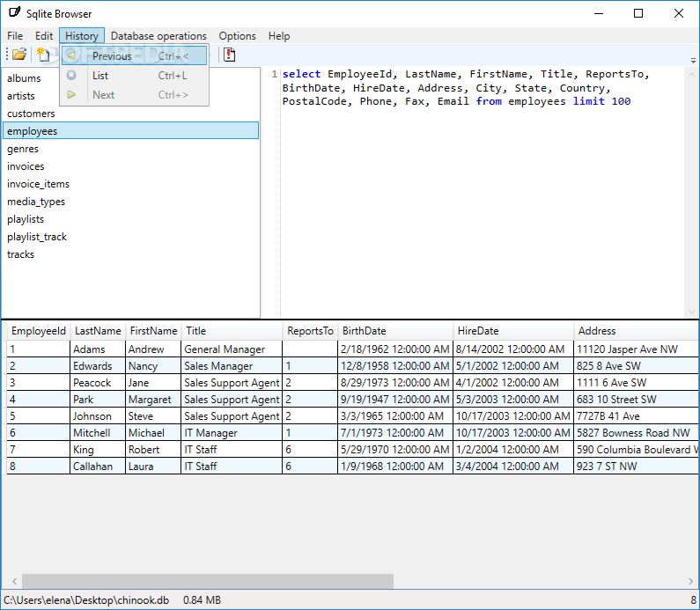Click the Title column header
Screen dimensions: 700x610
[232, 331]
